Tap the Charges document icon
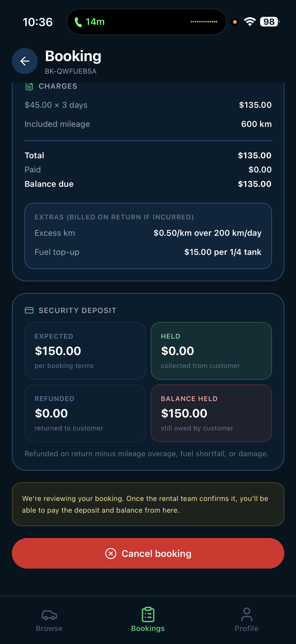 29,86
